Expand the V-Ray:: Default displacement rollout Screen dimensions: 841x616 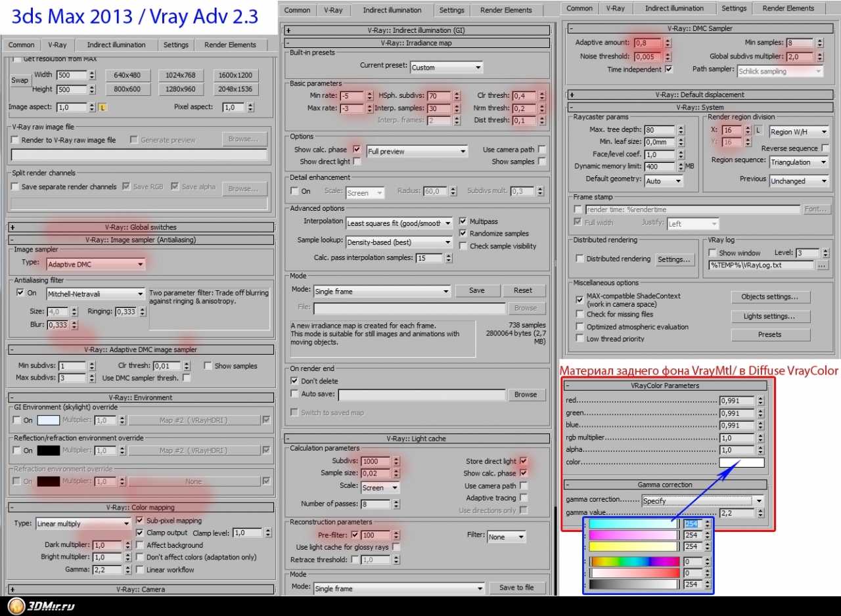[x=700, y=95]
